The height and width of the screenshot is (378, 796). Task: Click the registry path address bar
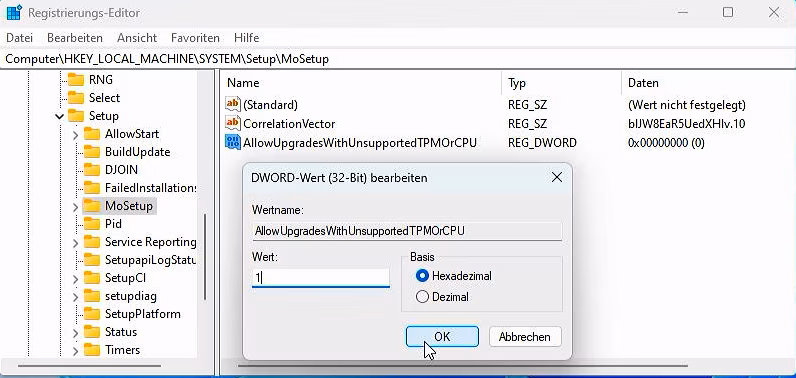point(398,59)
